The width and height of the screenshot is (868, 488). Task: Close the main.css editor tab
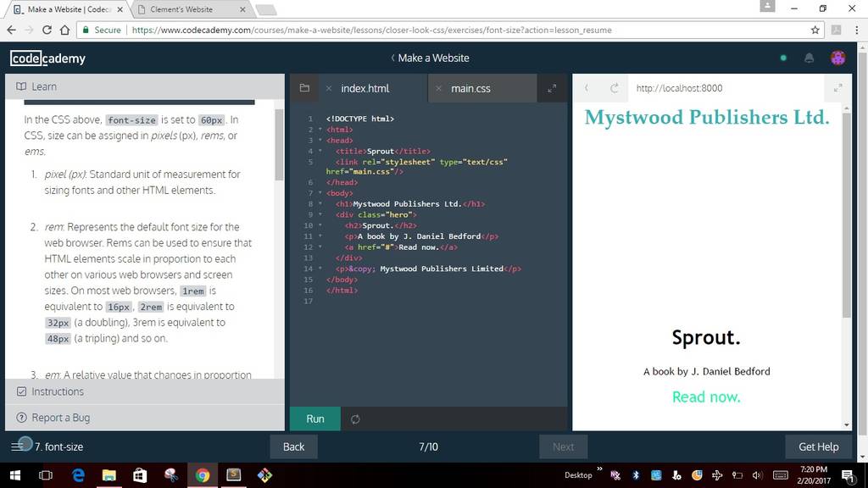click(438, 88)
